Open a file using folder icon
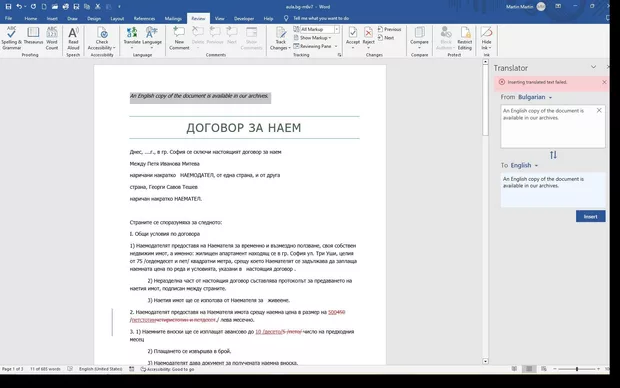The height and width of the screenshot is (388, 620). pyautogui.click(x=55, y=7)
